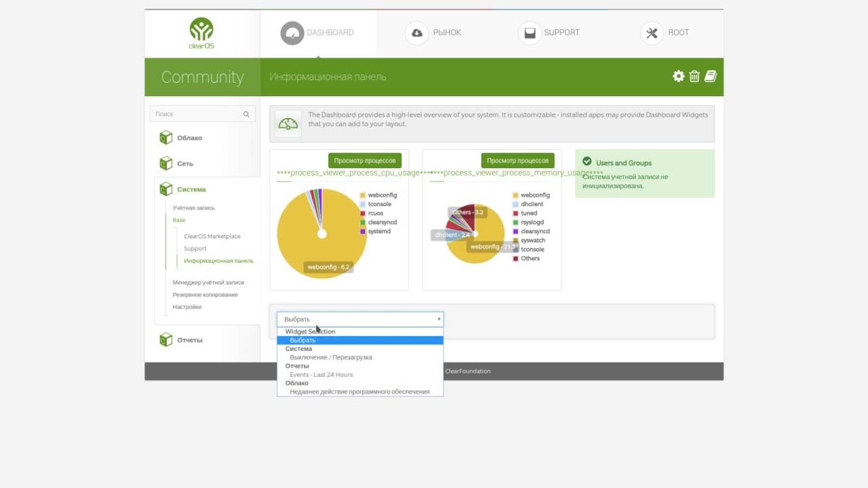Open the documentation book icon
868x488 pixels.
tap(710, 77)
